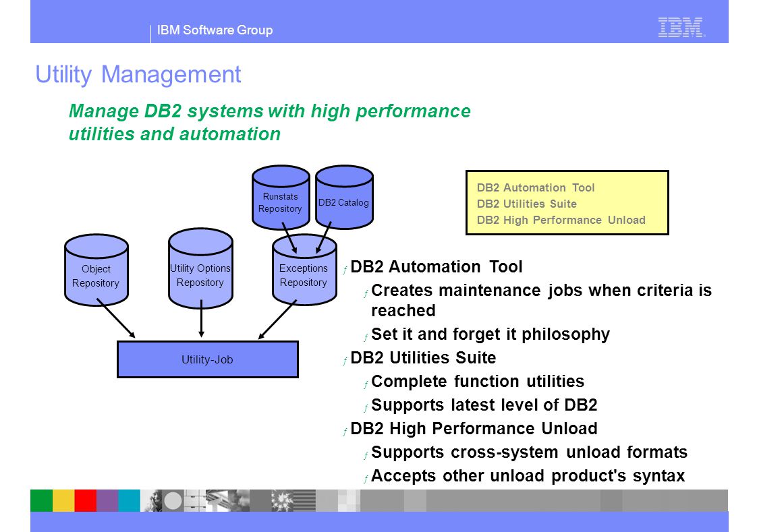Screen dimensions: 757x532
Task: Click 'Set it and forget it philosophy' bullet
Action: click(x=490, y=334)
